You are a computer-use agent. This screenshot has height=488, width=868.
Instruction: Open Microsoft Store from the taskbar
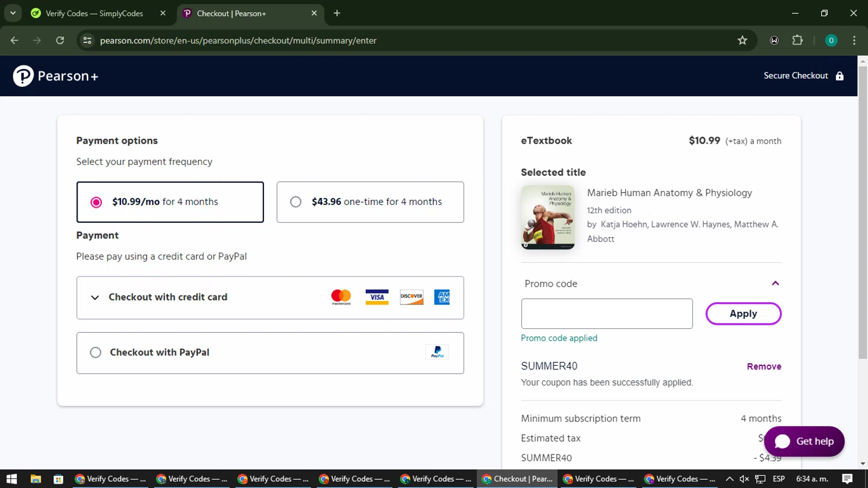[x=58, y=479]
